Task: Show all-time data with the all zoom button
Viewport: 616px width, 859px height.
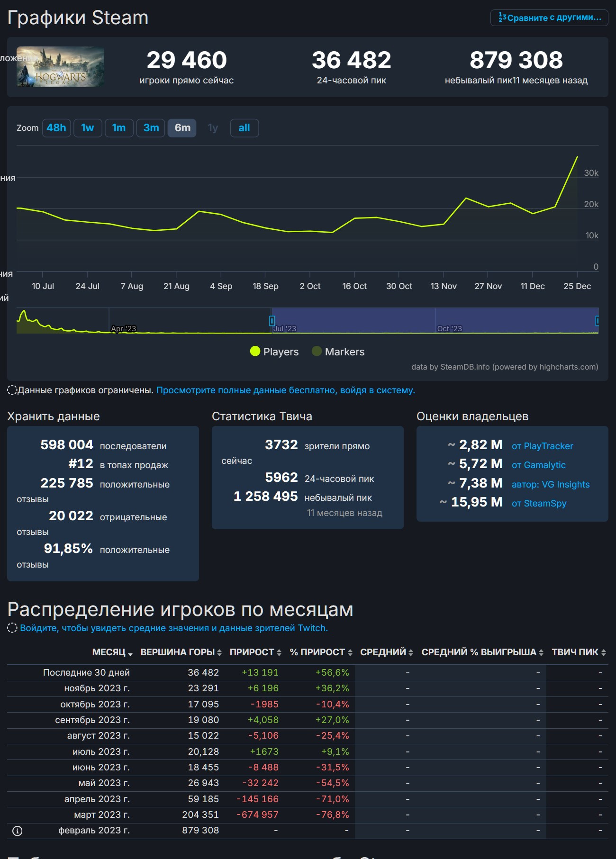Action: click(244, 128)
